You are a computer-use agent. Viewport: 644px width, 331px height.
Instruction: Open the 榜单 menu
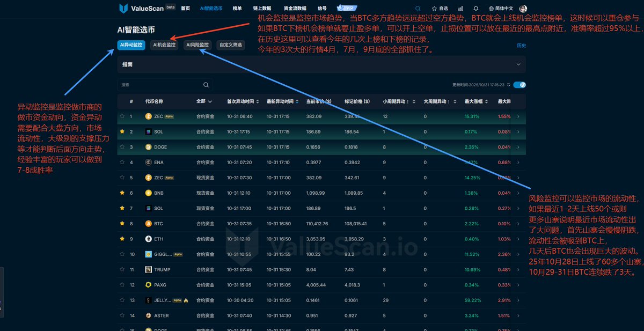tap(237, 9)
